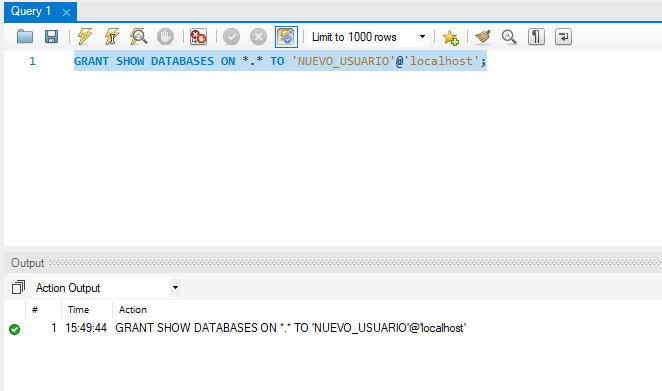Viewport: 662px width, 391px height.
Task: Click line number 1 in editor gutter
Action: 32,61
